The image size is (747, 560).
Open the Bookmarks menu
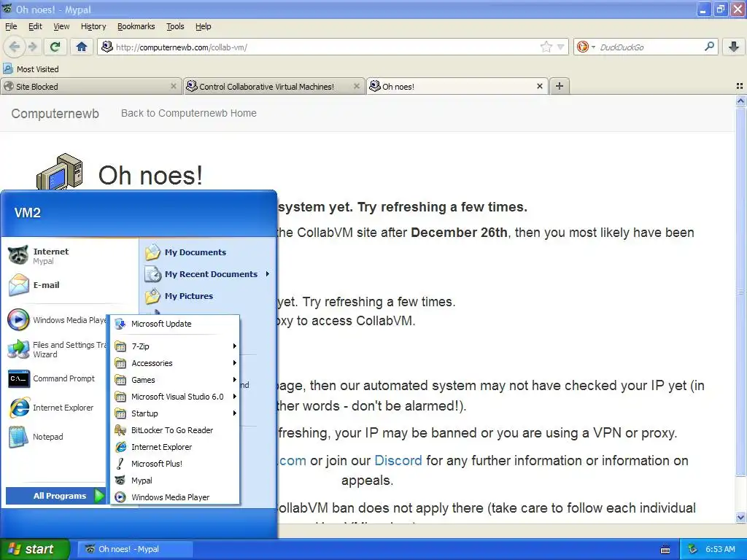tap(136, 26)
